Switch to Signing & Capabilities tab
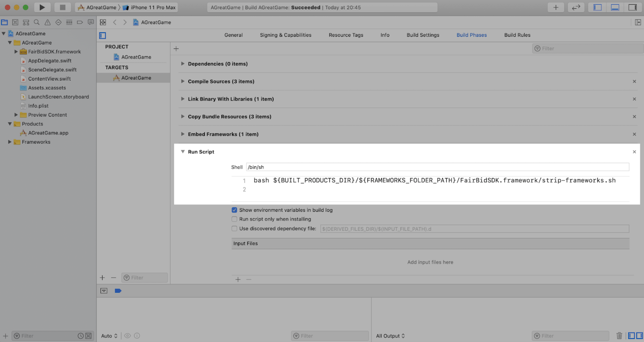644x342 pixels. click(285, 35)
